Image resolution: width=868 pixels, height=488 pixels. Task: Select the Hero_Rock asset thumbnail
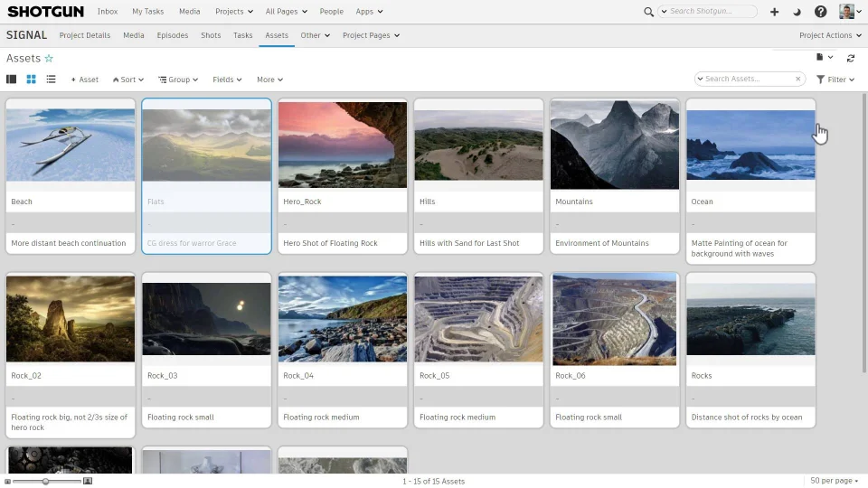(343, 145)
